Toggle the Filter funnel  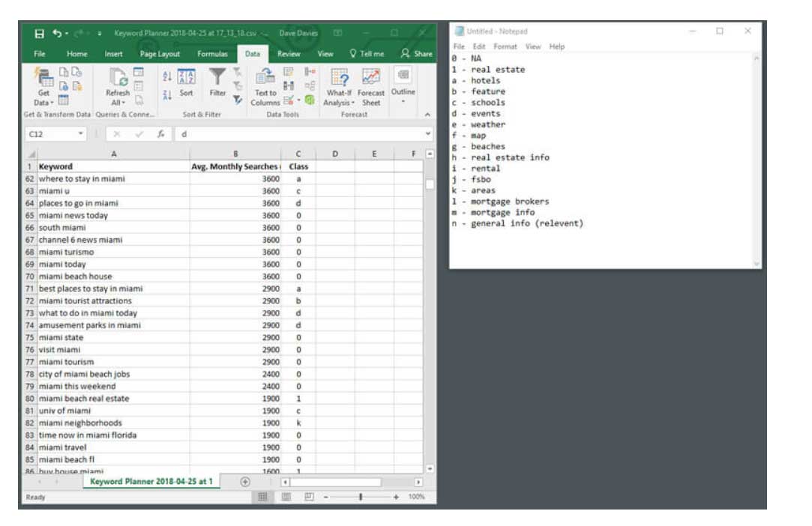point(217,83)
